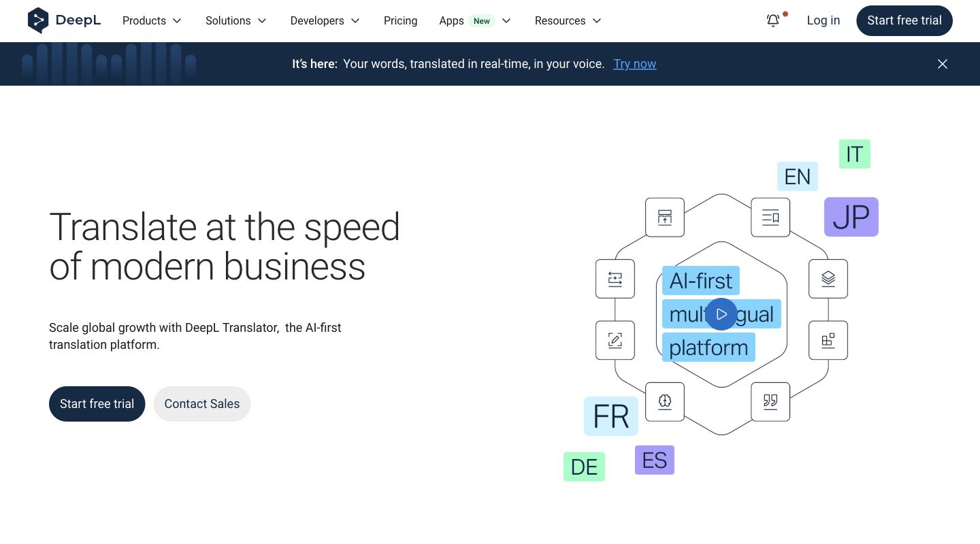Click the DE language tag
980x544 pixels.
pyautogui.click(x=584, y=466)
